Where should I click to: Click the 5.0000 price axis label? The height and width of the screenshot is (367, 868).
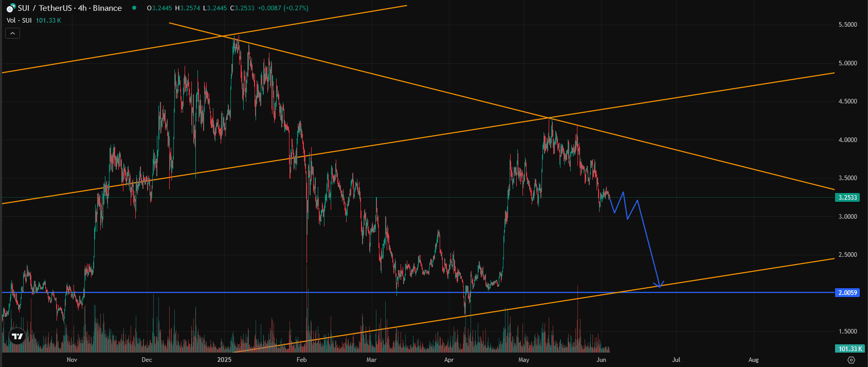(x=848, y=63)
